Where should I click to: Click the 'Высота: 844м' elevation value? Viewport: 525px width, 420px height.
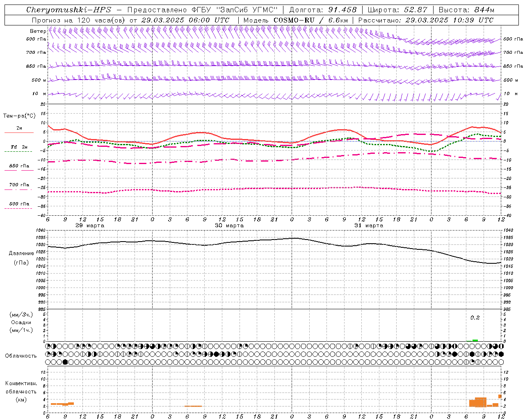(x=466, y=10)
